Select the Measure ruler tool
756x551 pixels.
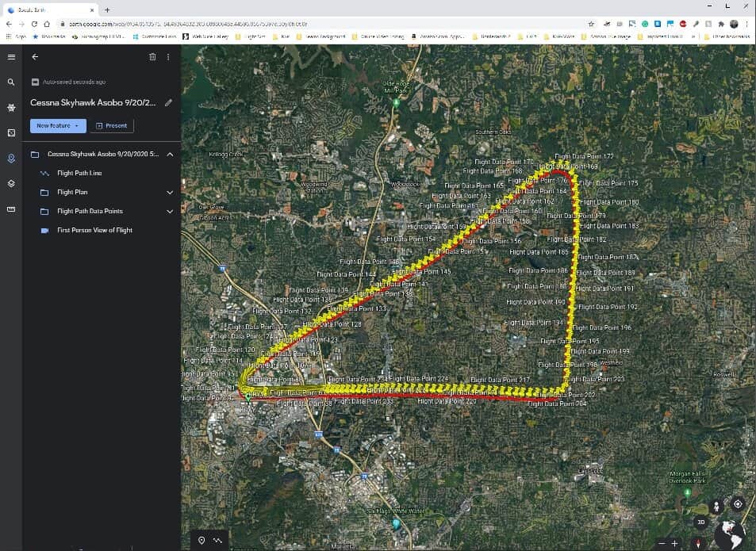pyautogui.click(x=11, y=209)
